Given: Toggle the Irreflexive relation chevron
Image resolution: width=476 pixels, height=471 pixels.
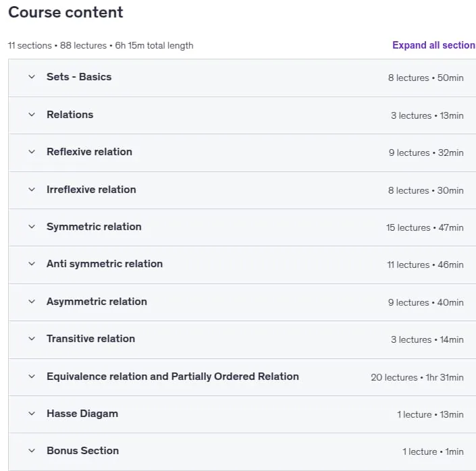Looking at the screenshot, I should 32,190.
